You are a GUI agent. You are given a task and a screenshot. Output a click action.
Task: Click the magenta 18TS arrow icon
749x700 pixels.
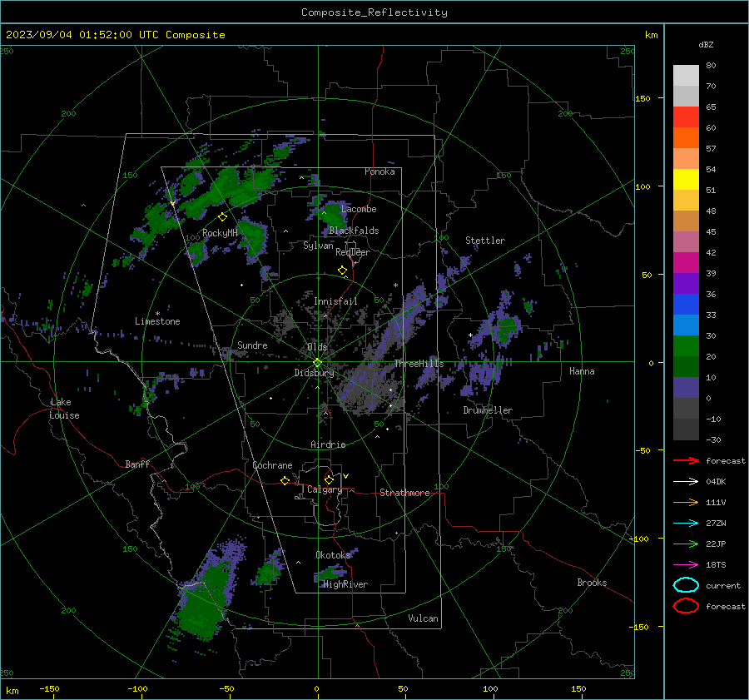(x=686, y=565)
